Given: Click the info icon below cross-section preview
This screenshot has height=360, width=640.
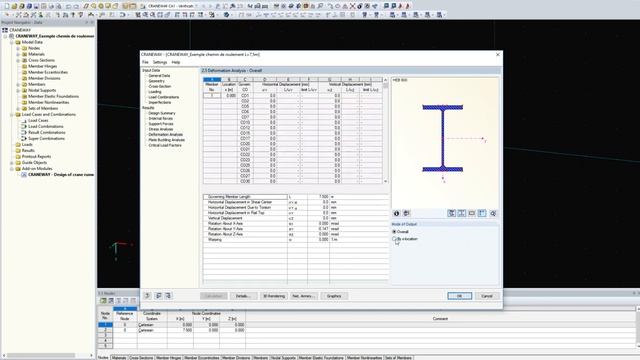Looking at the screenshot, I should coord(396,213).
